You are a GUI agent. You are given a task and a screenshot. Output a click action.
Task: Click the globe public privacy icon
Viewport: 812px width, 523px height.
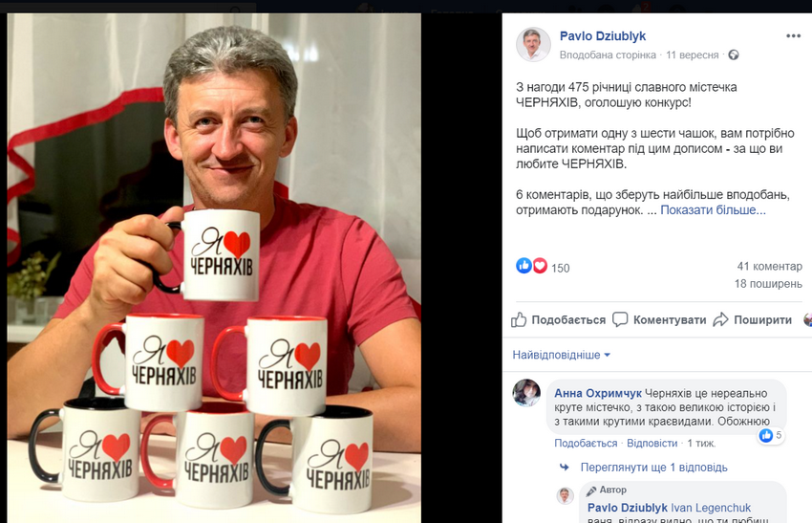734,54
